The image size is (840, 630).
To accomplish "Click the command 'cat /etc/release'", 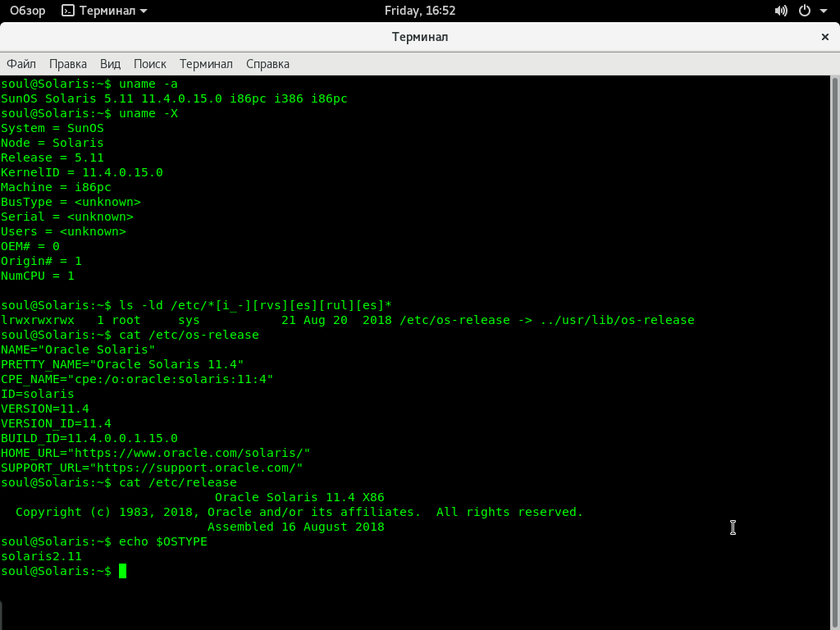I will pos(178,482).
